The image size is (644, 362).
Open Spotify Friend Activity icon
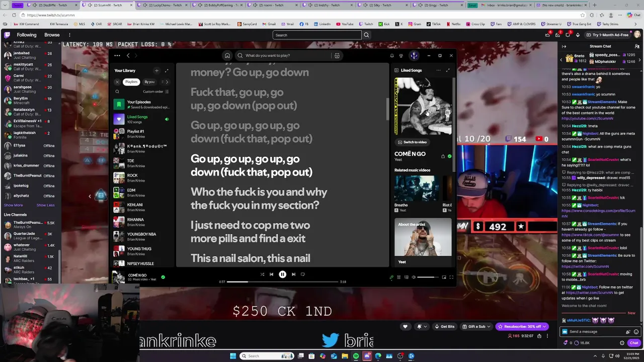click(x=401, y=55)
